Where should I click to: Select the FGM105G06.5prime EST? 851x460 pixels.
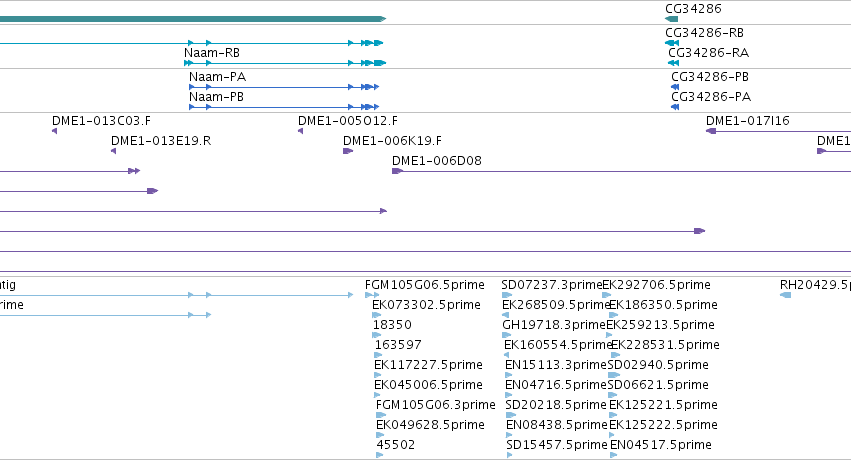coord(424,285)
